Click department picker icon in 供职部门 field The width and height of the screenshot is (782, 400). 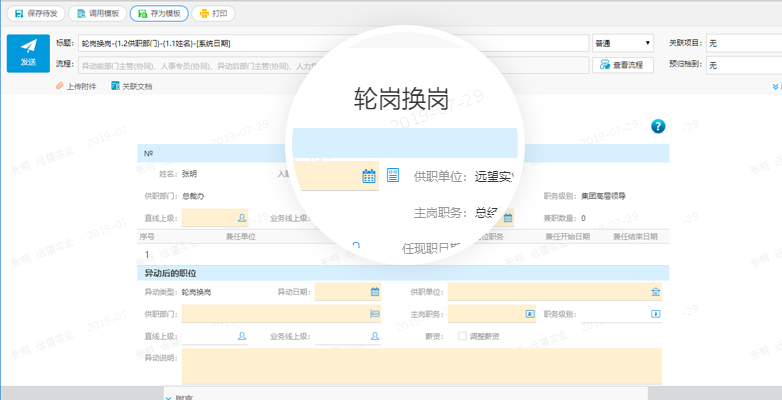pyautogui.click(x=375, y=314)
